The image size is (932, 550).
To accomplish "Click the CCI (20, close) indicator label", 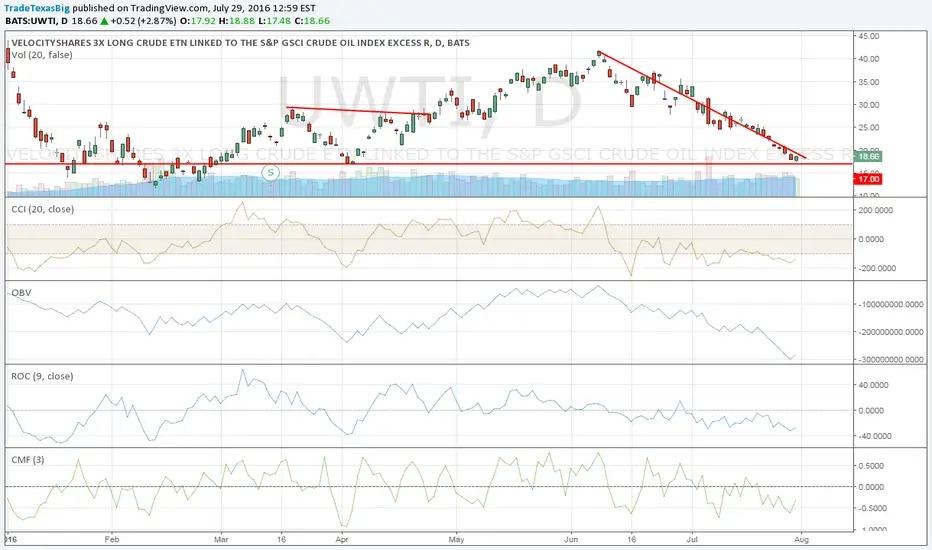I will (x=43, y=209).
